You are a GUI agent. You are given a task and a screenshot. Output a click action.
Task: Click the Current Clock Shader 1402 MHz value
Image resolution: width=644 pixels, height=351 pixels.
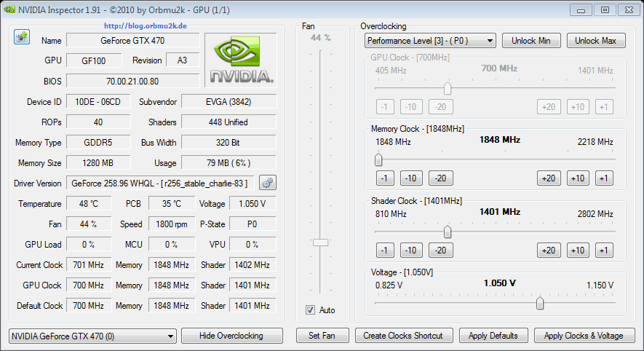(x=253, y=264)
